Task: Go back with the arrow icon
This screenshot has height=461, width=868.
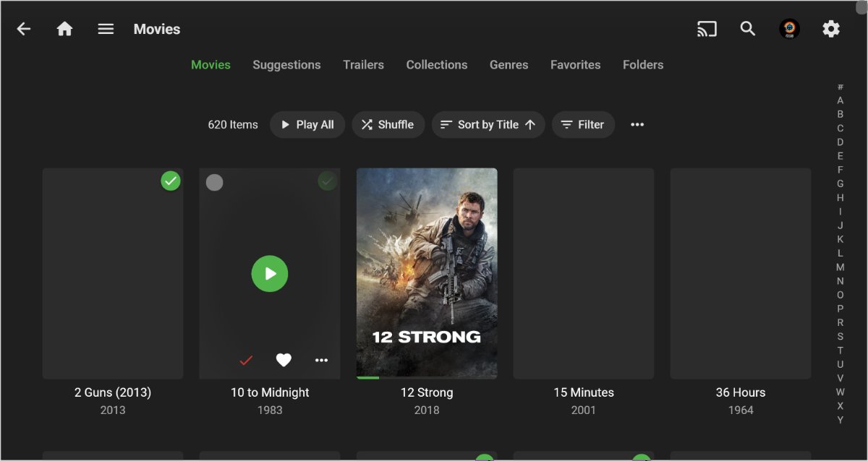Action: coord(24,29)
